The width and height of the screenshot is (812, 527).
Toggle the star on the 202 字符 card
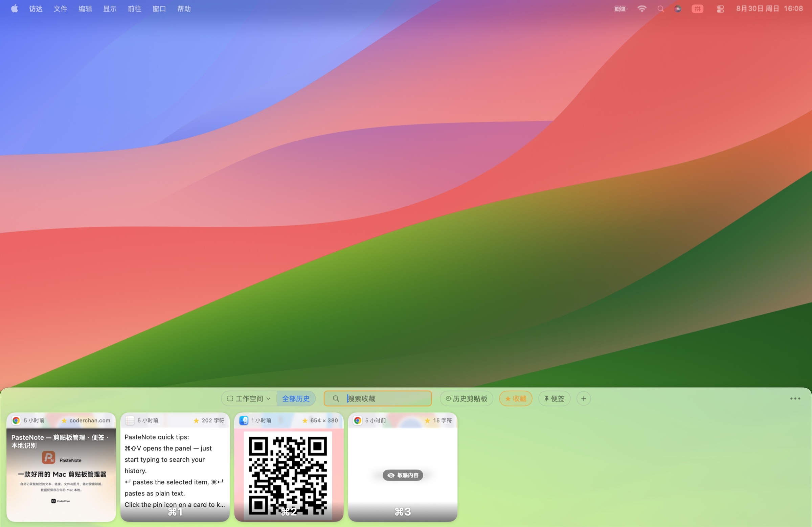coord(196,420)
